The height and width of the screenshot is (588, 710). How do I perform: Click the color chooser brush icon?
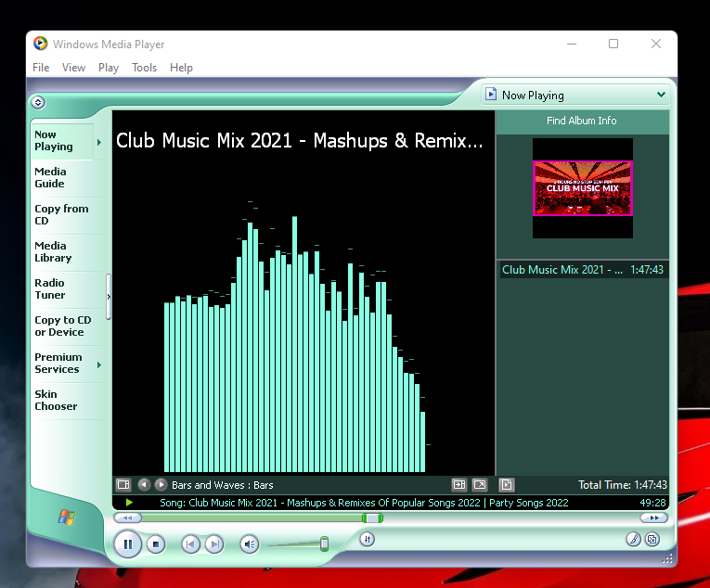634,539
